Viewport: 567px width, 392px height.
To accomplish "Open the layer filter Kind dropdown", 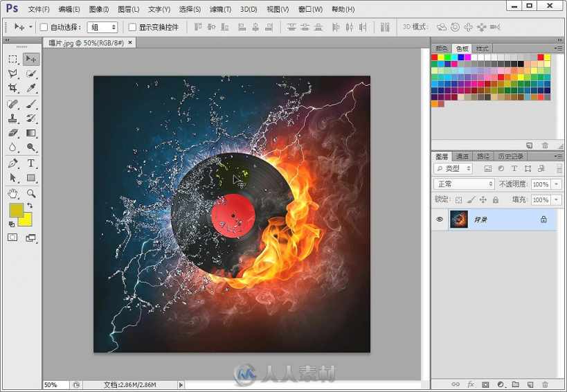I will coord(453,168).
